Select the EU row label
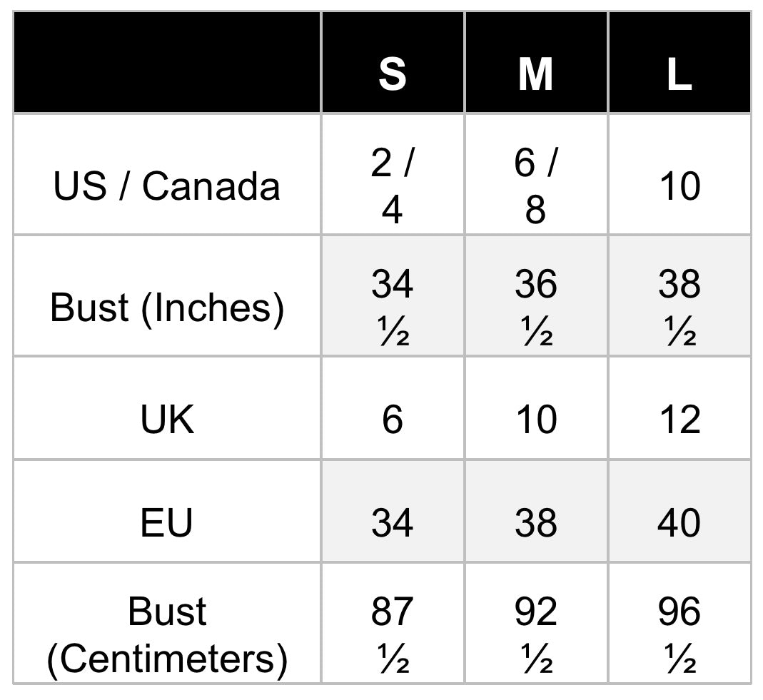 (x=167, y=522)
